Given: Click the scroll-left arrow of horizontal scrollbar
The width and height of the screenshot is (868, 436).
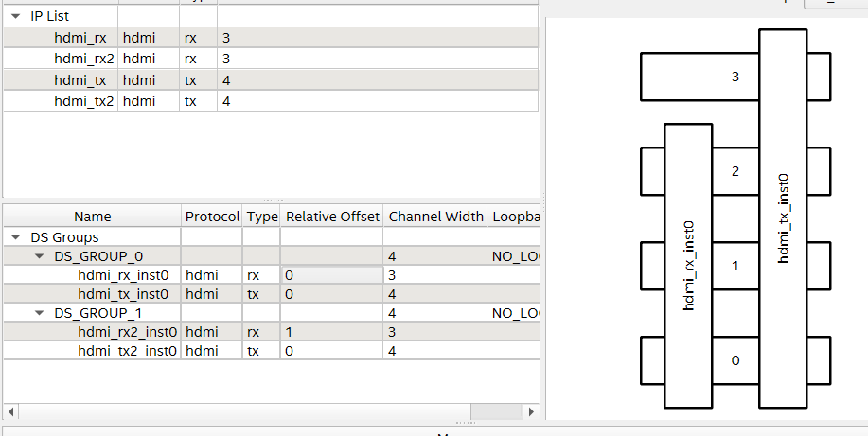Looking at the screenshot, I should tap(10, 411).
